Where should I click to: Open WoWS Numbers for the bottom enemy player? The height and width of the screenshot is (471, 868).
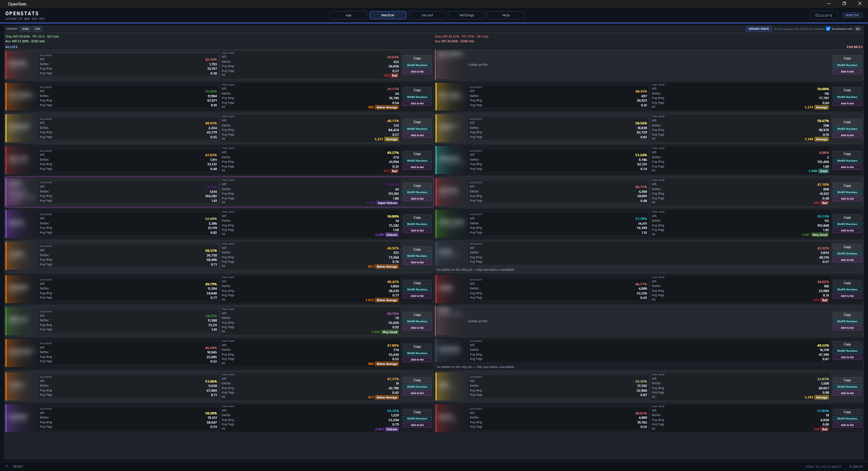(847, 419)
